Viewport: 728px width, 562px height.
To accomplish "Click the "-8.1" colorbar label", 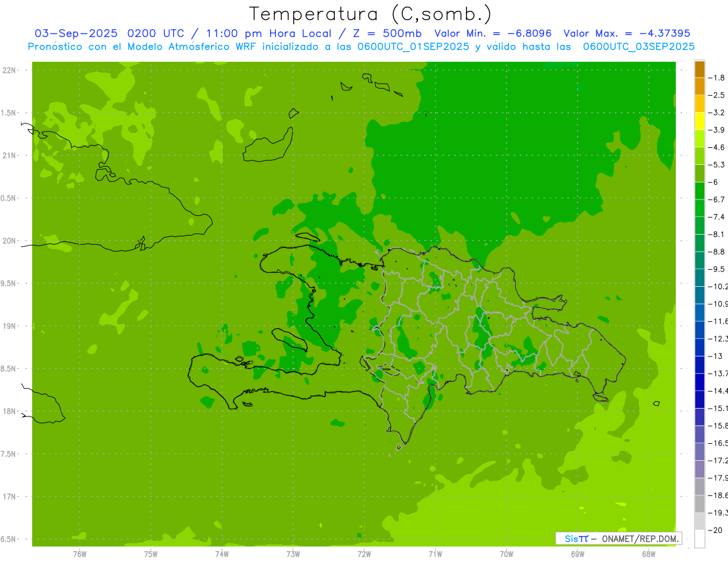I will [x=717, y=234].
